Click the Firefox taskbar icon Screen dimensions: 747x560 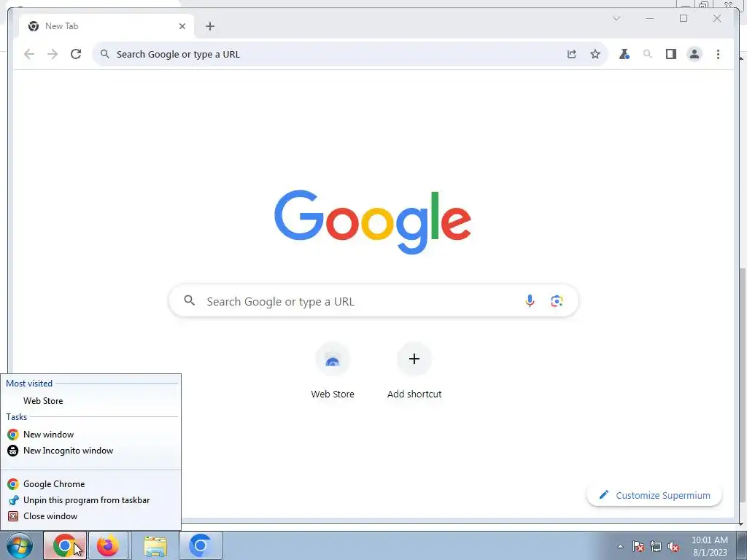pyautogui.click(x=108, y=545)
